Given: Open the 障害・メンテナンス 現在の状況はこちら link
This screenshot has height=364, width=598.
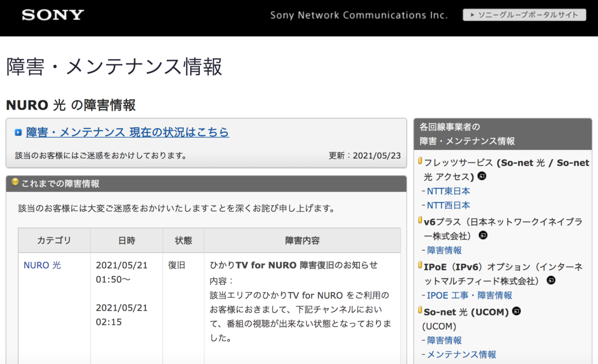Looking at the screenshot, I should tap(128, 132).
